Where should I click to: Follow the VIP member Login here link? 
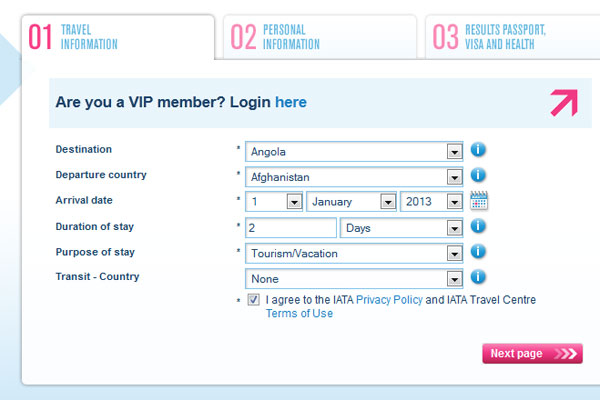click(x=291, y=102)
